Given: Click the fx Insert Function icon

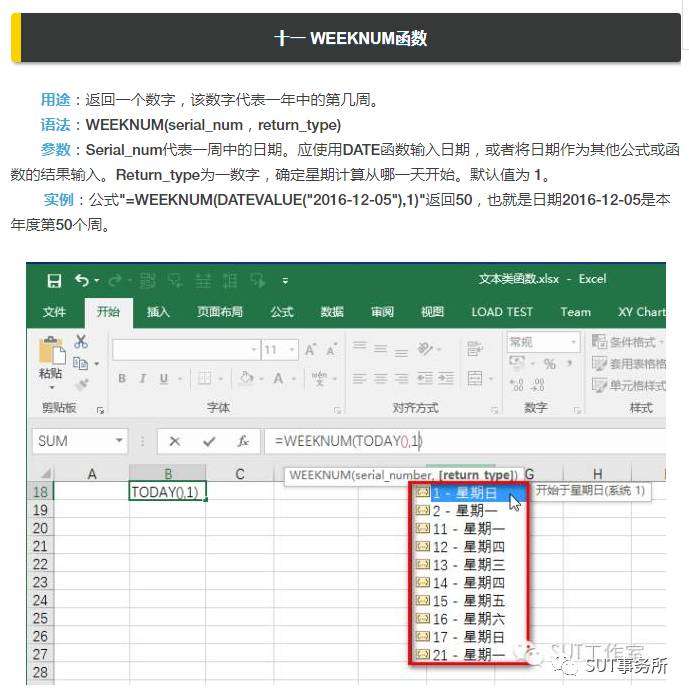Looking at the screenshot, I should pyautogui.click(x=243, y=441).
